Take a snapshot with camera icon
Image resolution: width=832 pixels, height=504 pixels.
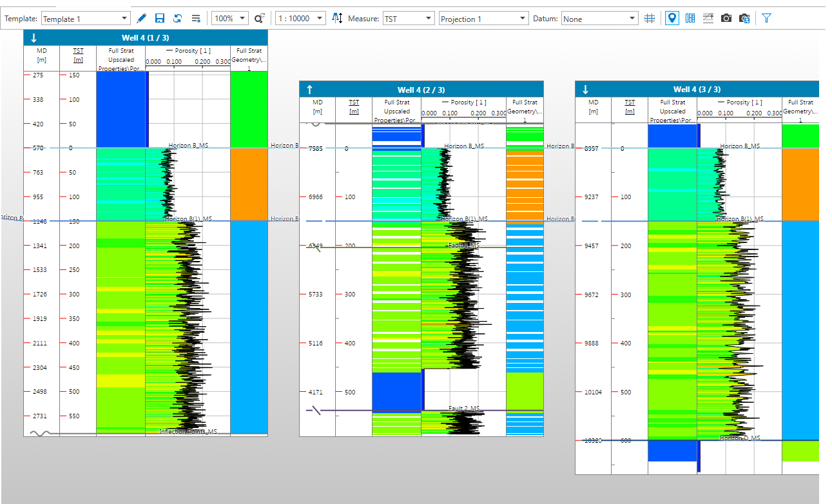[726, 19]
